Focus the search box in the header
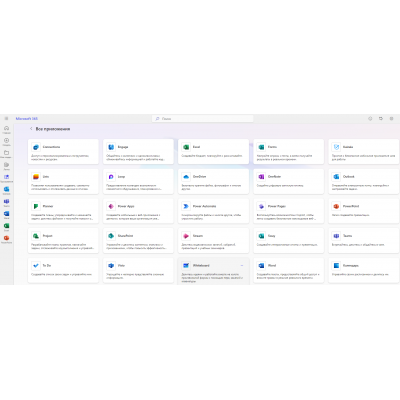 [x=202, y=119]
